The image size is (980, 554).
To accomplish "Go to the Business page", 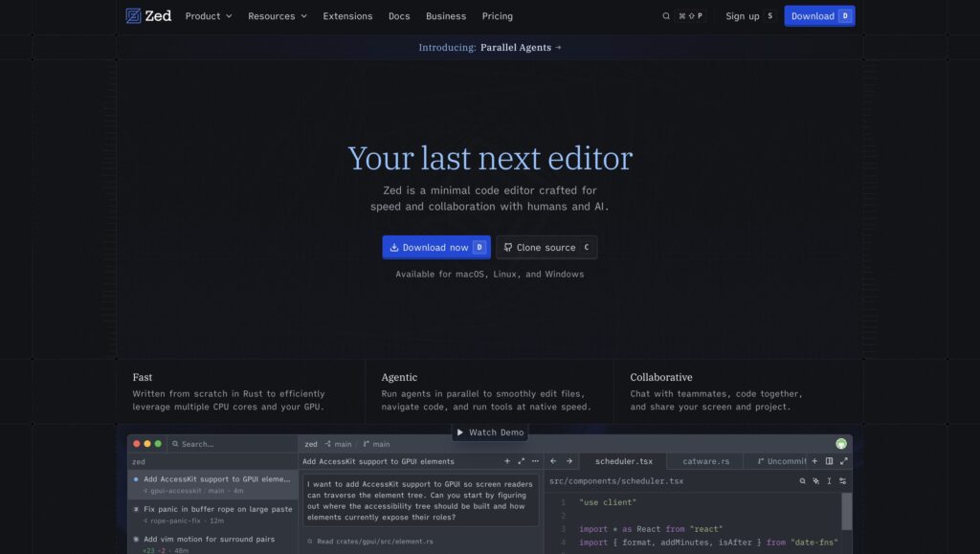I will coord(446,16).
